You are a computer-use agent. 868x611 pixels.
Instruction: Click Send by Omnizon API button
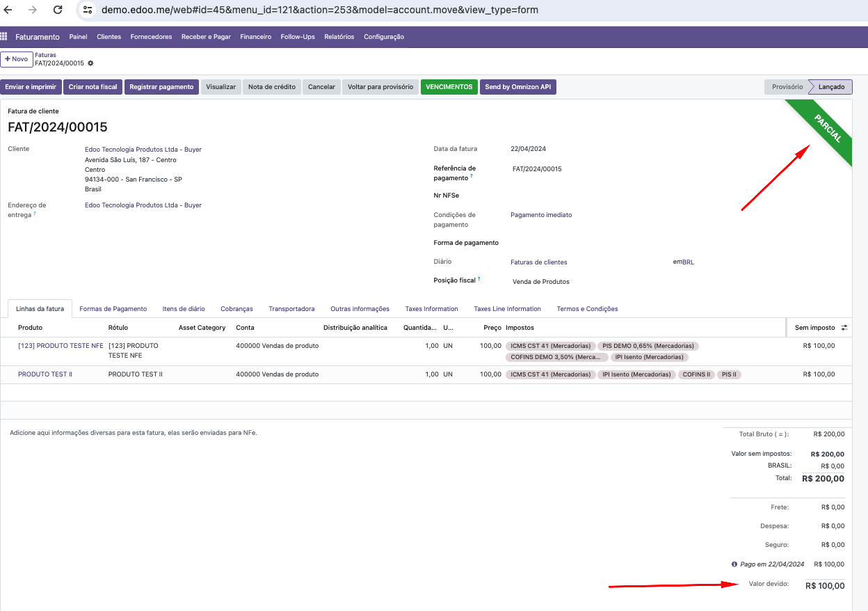pyautogui.click(x=518, y=87)
